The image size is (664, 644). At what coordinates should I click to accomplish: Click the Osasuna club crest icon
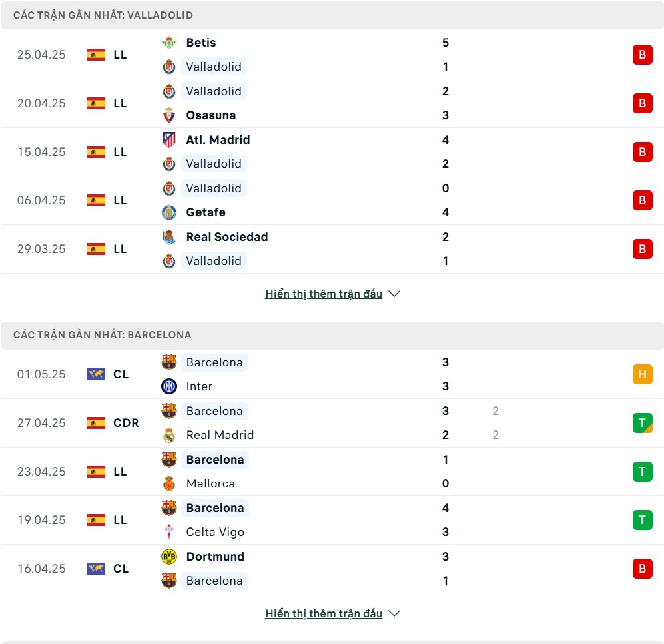tap(169, 115)
